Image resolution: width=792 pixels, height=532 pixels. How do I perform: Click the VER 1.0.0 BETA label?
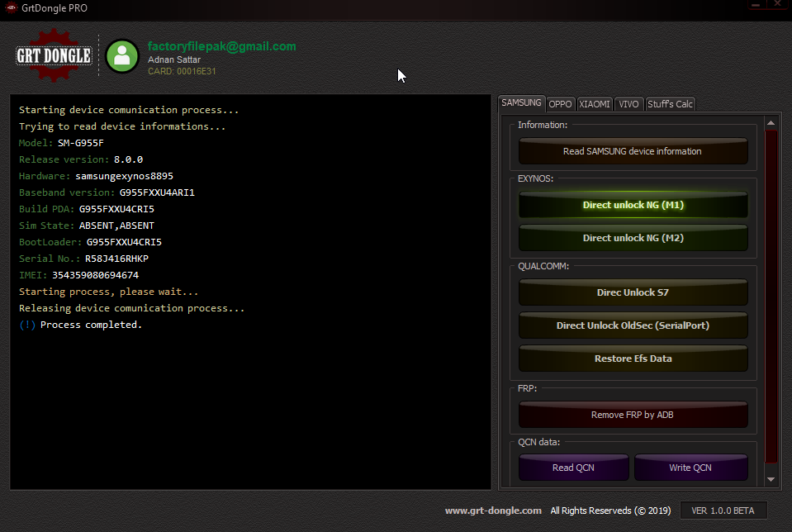pos(723,511)
